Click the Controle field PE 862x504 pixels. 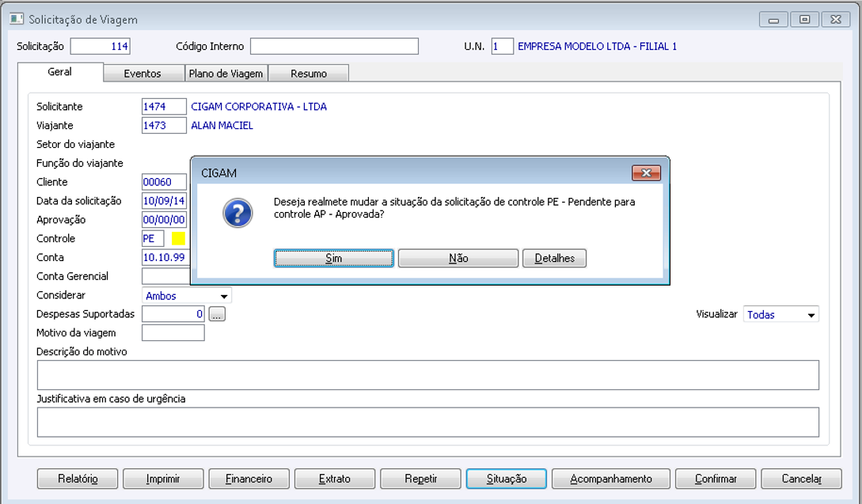click(153, 238)
